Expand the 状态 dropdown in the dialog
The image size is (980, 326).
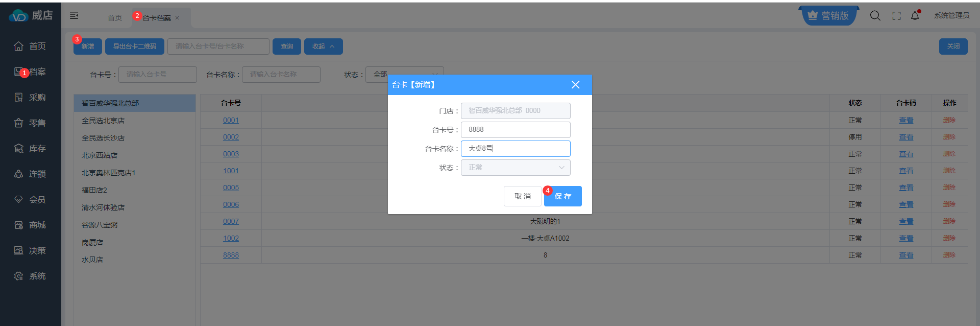point(516,168)
